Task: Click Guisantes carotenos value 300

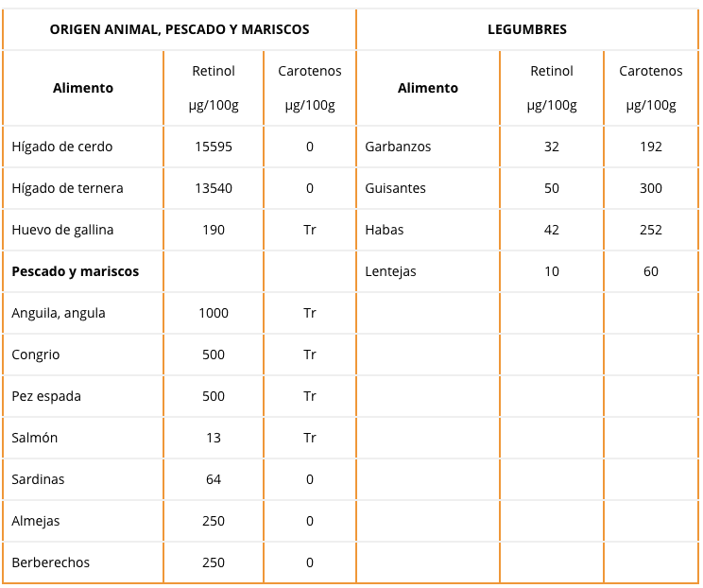Action: 650,188
